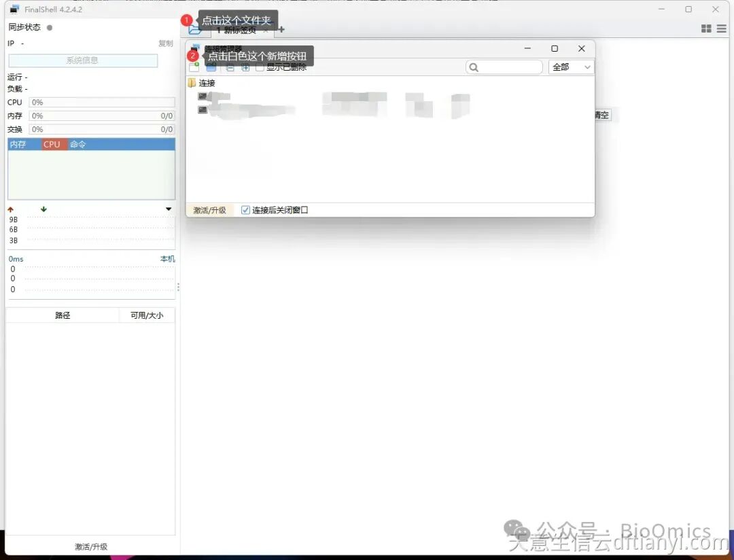
Task: Click 激活/升级 in the connection manager dialog
Action: point(210,210)
